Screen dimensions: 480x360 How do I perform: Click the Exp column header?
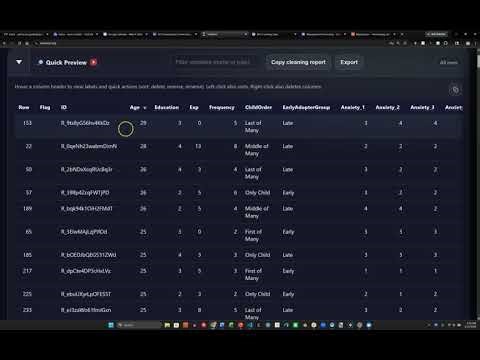coord(194,107)
